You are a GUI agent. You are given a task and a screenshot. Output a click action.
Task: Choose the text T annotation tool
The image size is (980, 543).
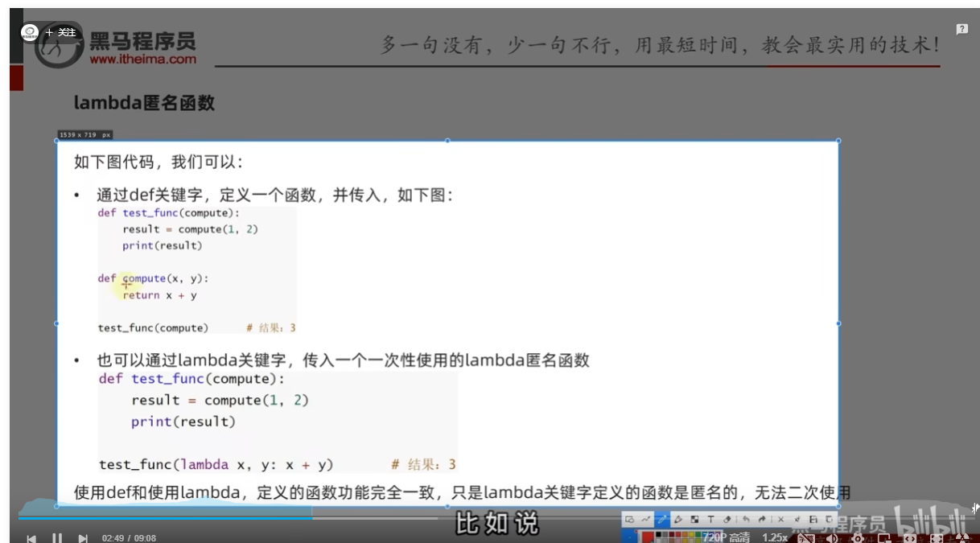point(710,520)
